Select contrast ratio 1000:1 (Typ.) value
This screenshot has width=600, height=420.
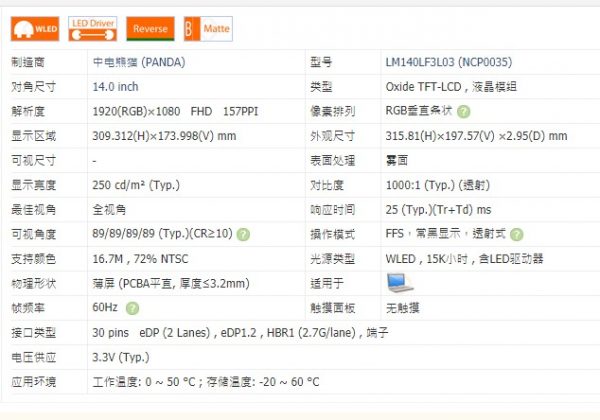tap(438, 185)
